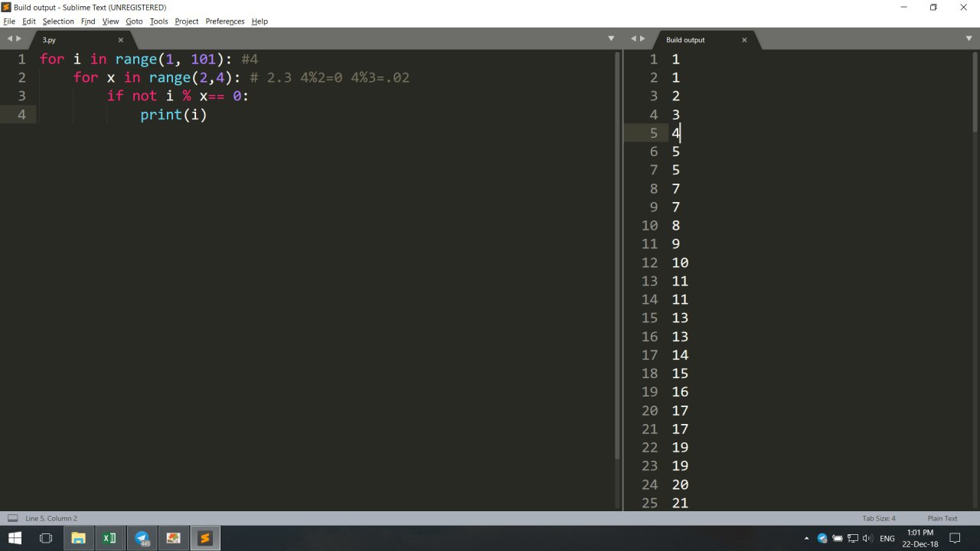Click output value 4 on Build output line 5
This screenshot has height=551, width=980.
coord(676,133)
